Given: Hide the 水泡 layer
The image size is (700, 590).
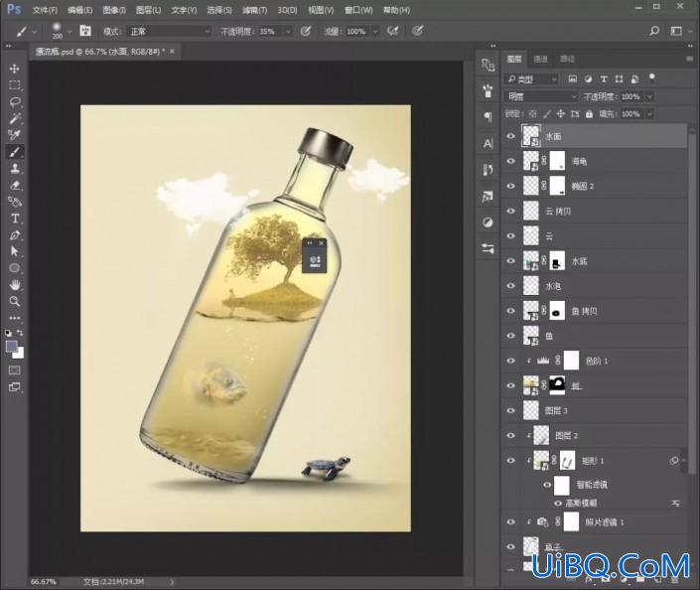Looking at the screenshot, I should point(510,286).
